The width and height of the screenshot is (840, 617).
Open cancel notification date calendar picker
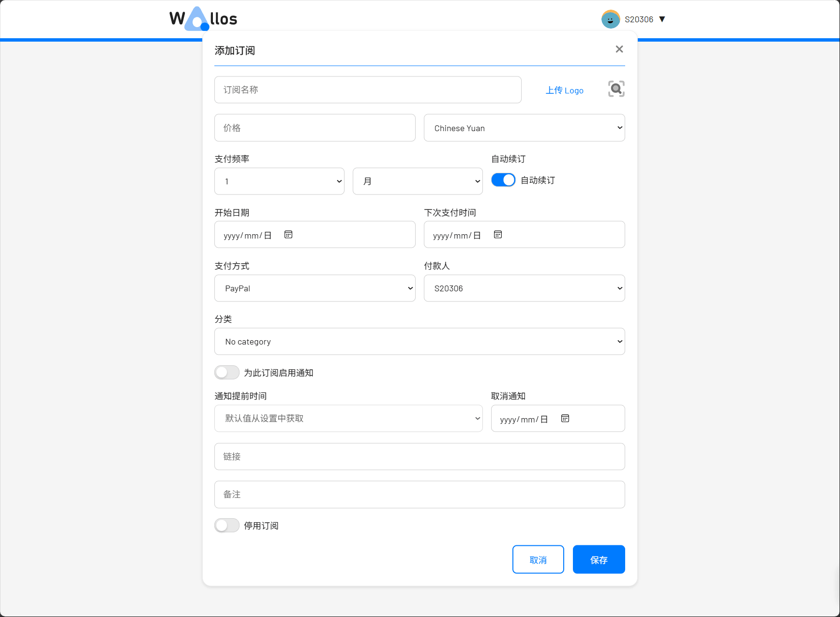pos(565,419)
